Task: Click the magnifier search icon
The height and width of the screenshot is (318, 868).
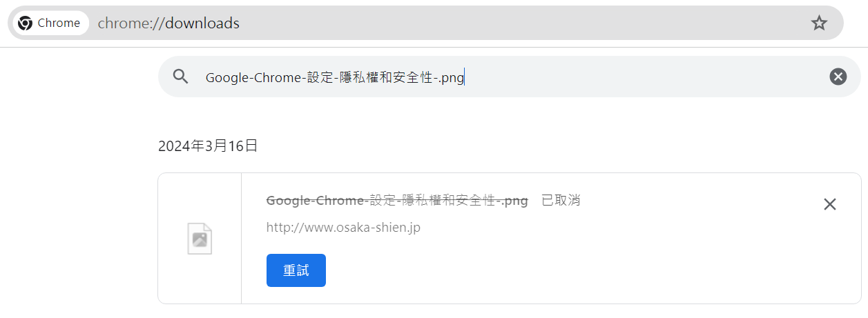Action: (181, 77)
